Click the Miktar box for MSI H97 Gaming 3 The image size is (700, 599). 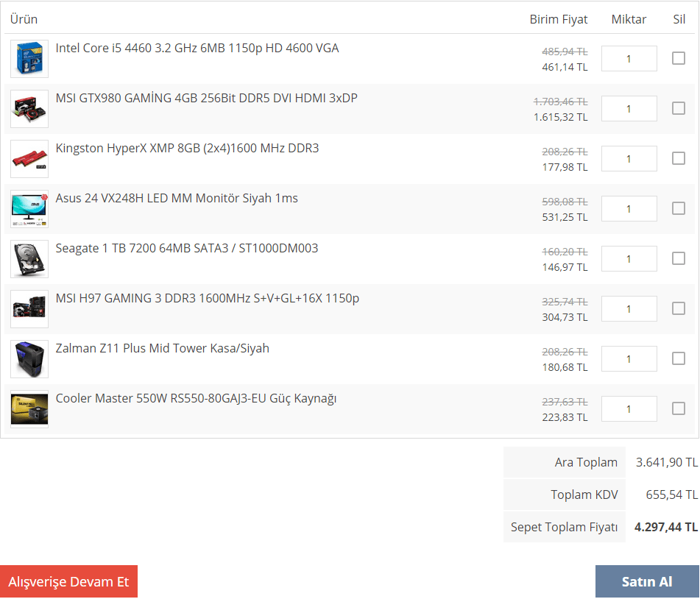629,308
